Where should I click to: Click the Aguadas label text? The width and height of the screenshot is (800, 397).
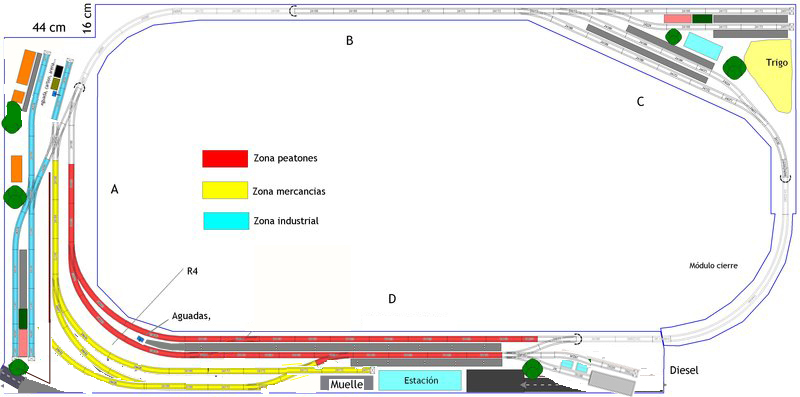tap(193, 315)
